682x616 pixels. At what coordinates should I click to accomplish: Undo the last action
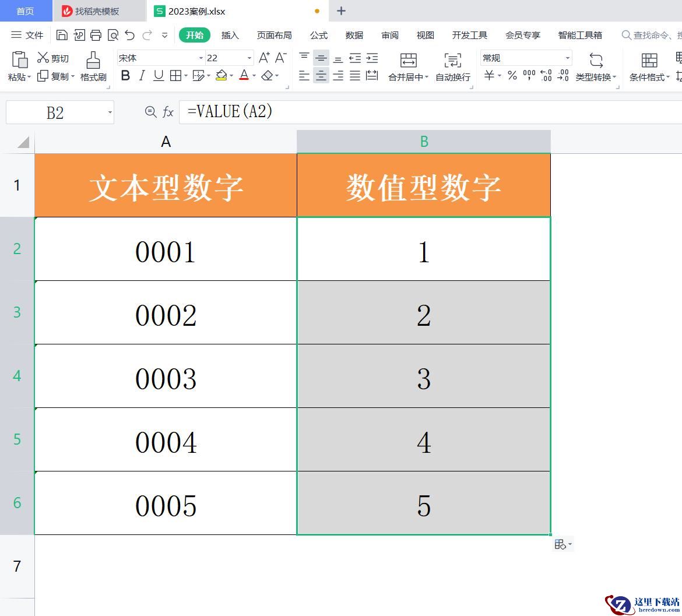129,35
